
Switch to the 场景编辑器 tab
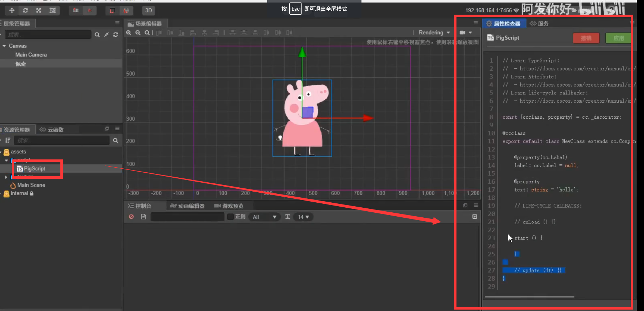coord(145,24)
